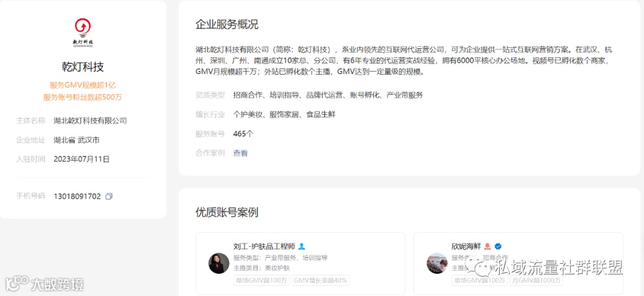Select the 465个 service account count

[x=243, y=134]
